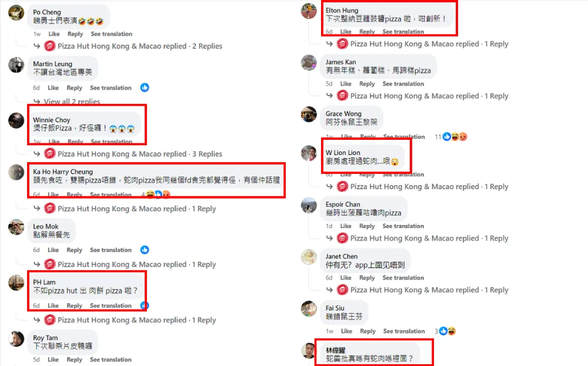This screenshot has width=588, height=366.
Task: Expand 2 Replies under Po Cheng's comment
Action: (x=207, y=46)
